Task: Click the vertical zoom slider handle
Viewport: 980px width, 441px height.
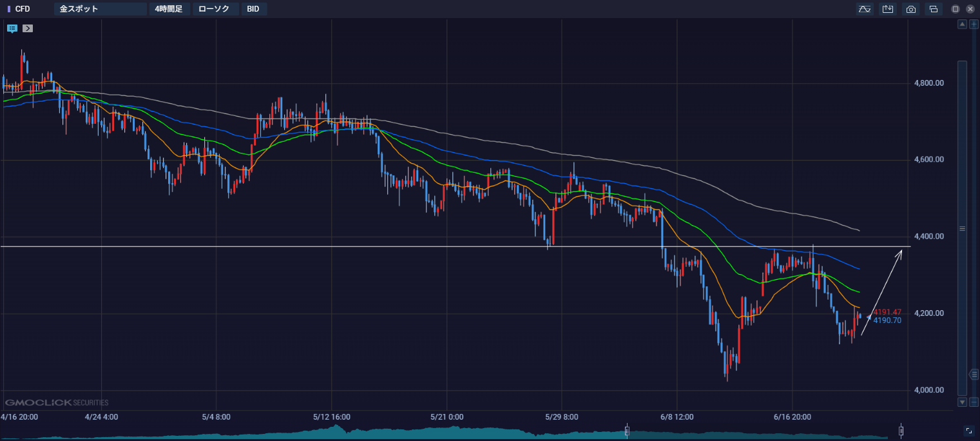Action: pos(974,374)
